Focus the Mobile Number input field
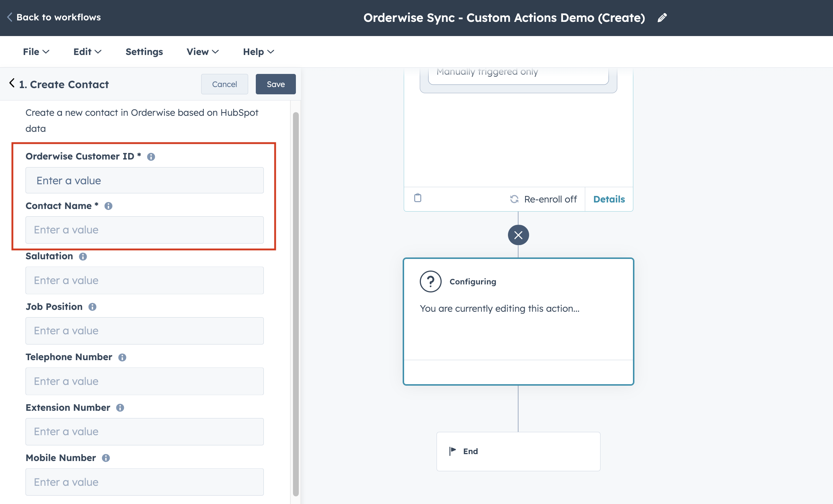The image size is (833, 504). 145,482
